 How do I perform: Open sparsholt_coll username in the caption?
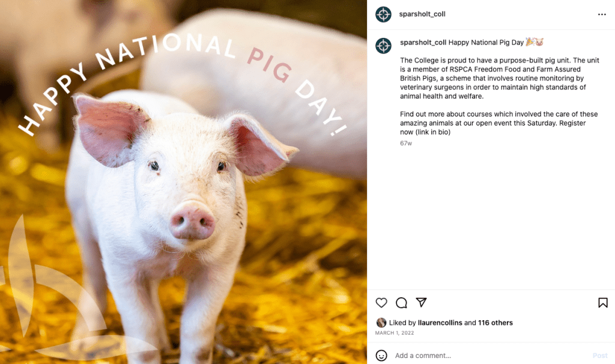423,43
